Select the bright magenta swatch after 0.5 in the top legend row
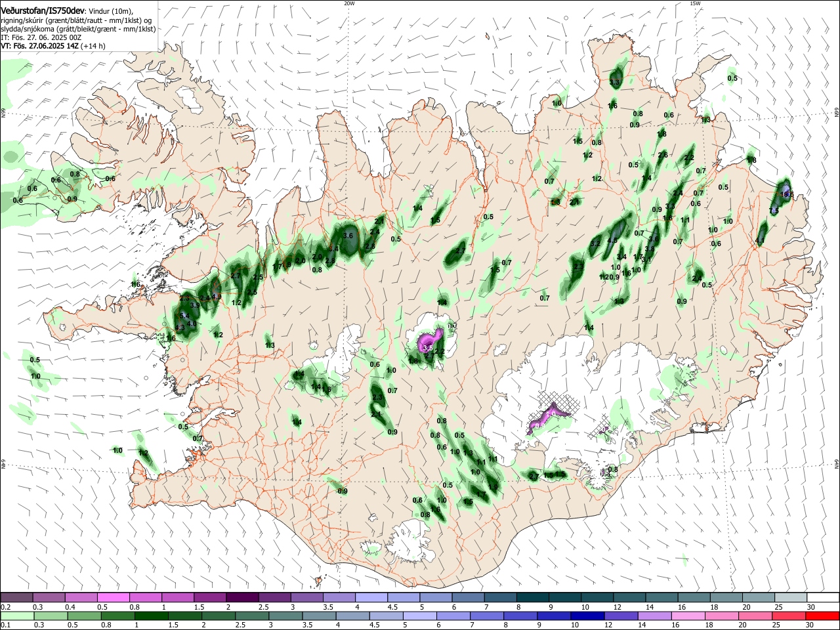840x630 pixels. [113, 598]
